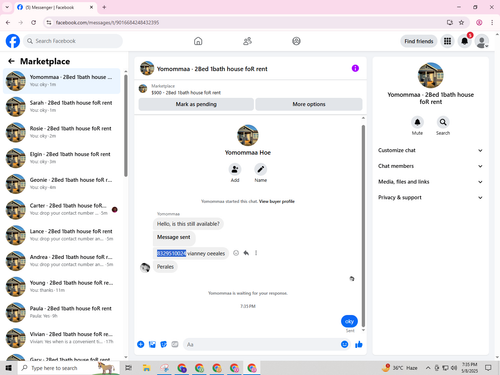Select the Yomommaa conversation in list
This screenshot has height=375, width=500.
click(62, 81)
